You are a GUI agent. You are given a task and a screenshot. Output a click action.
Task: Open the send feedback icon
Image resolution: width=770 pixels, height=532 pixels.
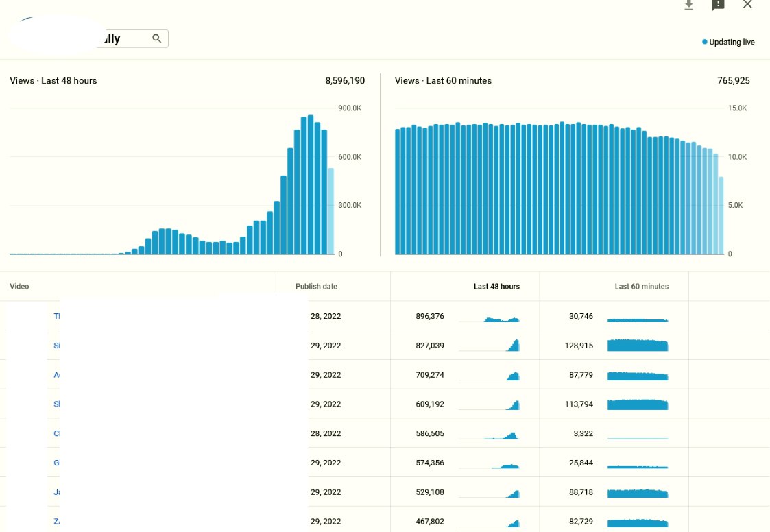click(x=718, y=5)
